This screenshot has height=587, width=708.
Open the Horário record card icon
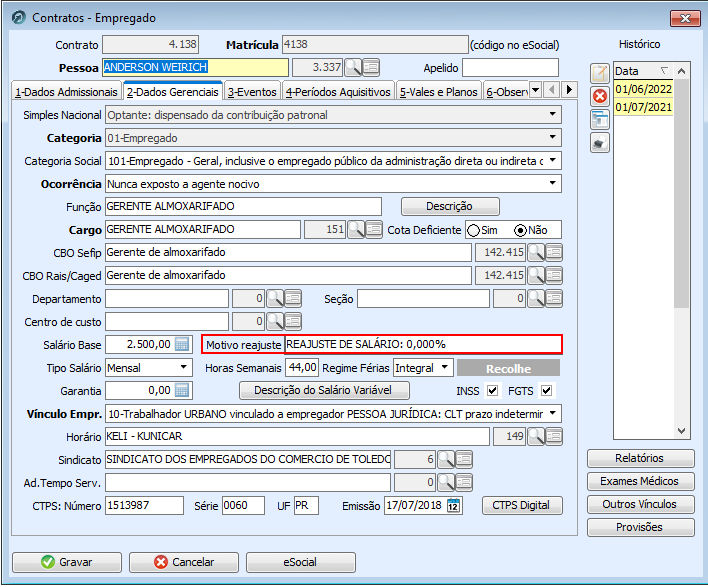tap(554, 437)
